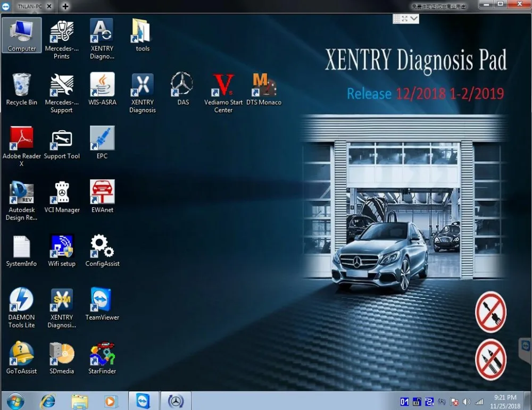Launch the StarFinder shortcut
The height and width of the screenshot is (410, 532).
102,354
